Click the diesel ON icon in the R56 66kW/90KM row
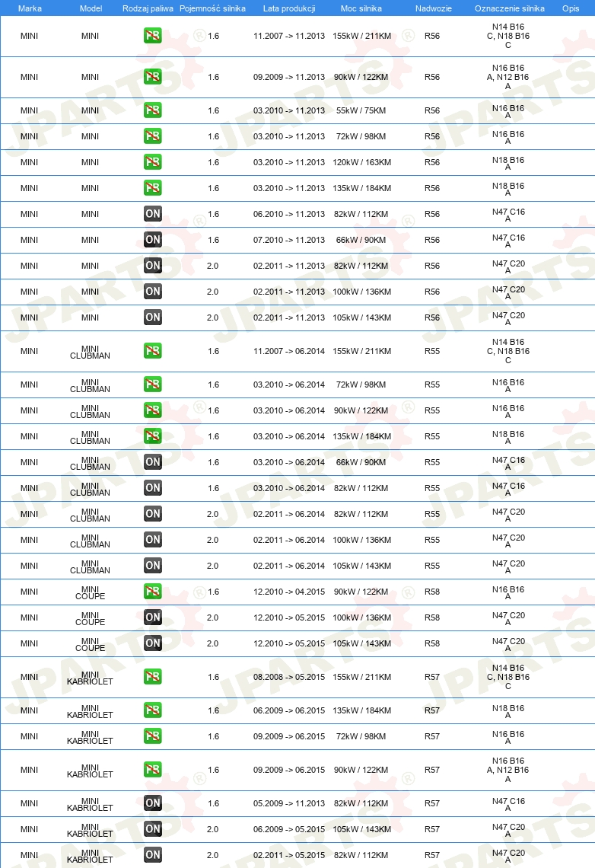This screenshot has width=595, height=868. [x=153, y=240]
